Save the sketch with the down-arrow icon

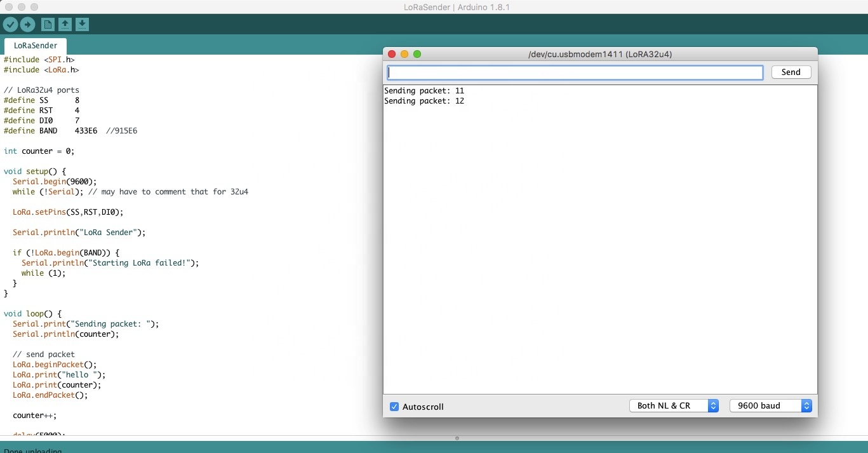coord(82,25)
